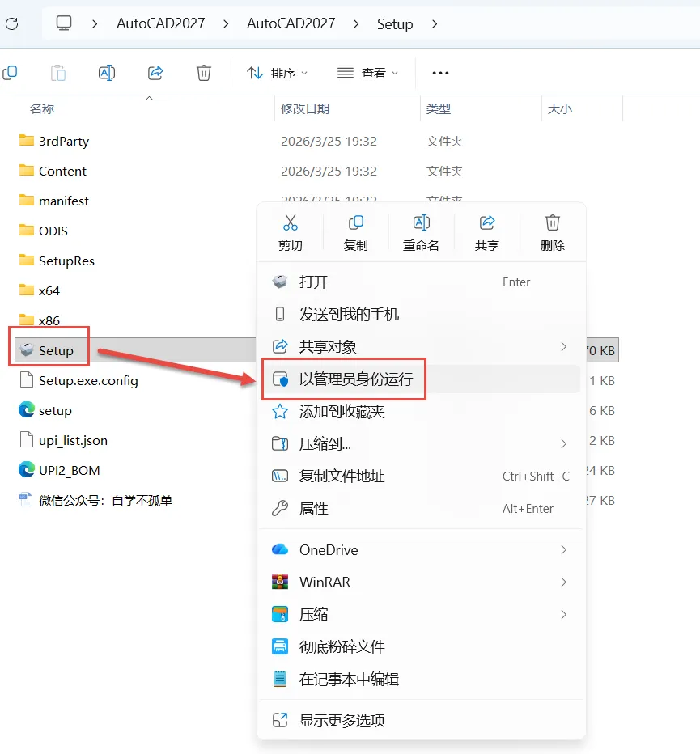Open the 查看 view dropdown

tap(367, 73)
